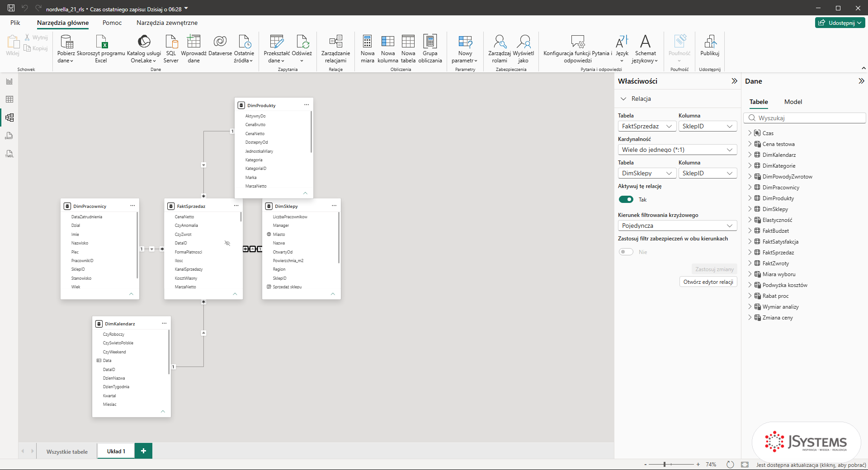Collapse the Relacja section
This screenshot has width=868, height=470.
click(x=623, y=99)
